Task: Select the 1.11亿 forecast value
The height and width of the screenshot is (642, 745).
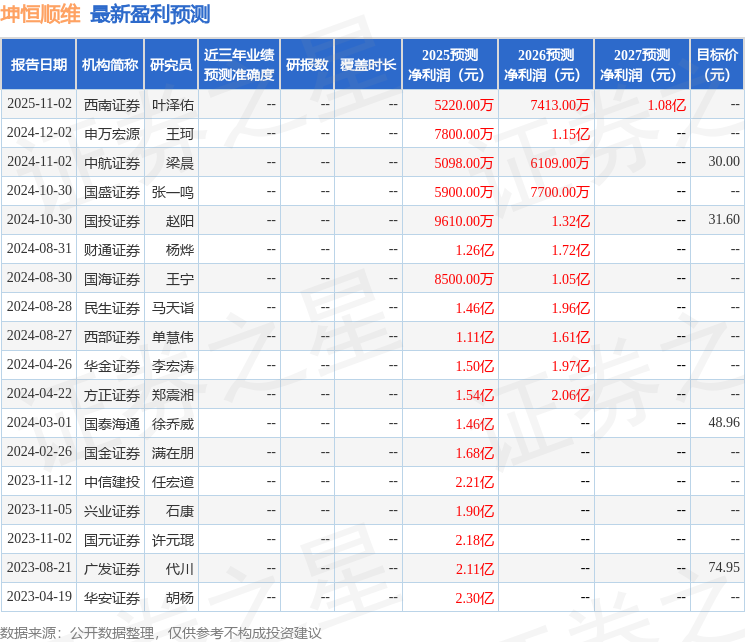Action: coord(475,337)
